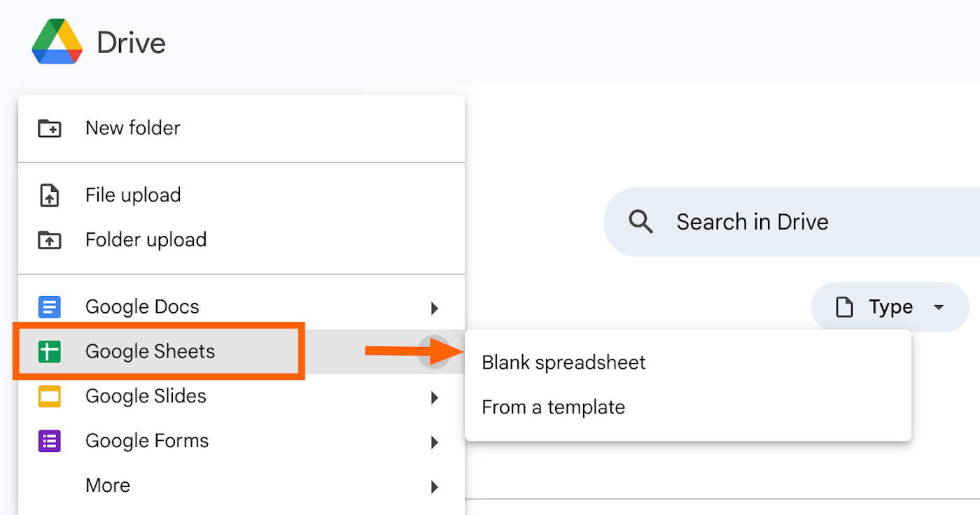Click the Folder upload icon
The width and height of the screenshot is (980, 515).
50,240
